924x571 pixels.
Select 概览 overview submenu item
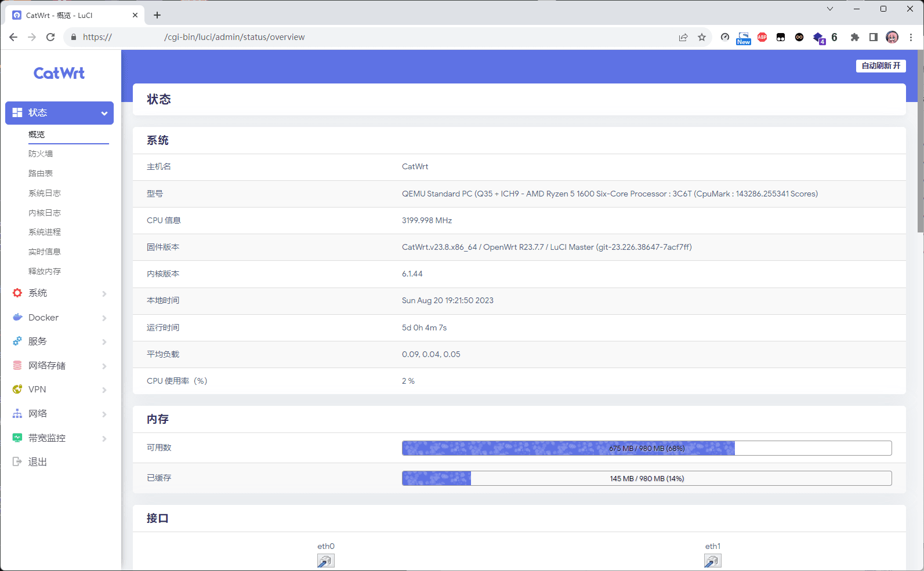pyautogui.click(x=37, y=134)
